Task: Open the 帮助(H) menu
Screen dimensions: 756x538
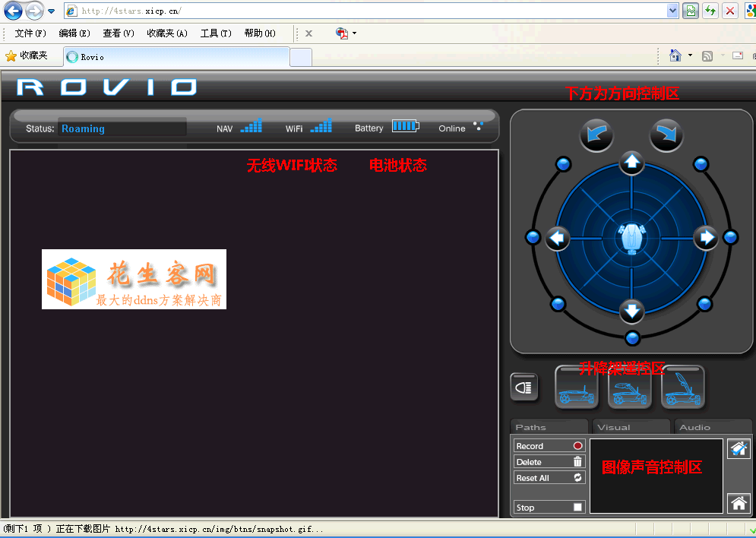Action: [x=259, y=33]
